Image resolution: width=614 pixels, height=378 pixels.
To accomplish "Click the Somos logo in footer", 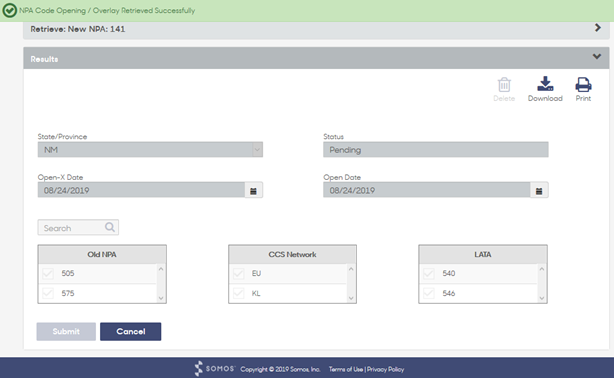I will coord(215,369).
